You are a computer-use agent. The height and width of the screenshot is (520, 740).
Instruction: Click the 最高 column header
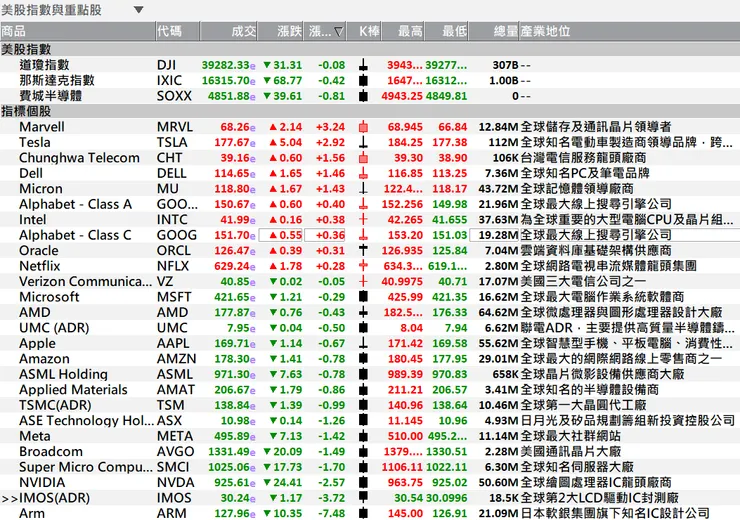(x=404, y=32)
